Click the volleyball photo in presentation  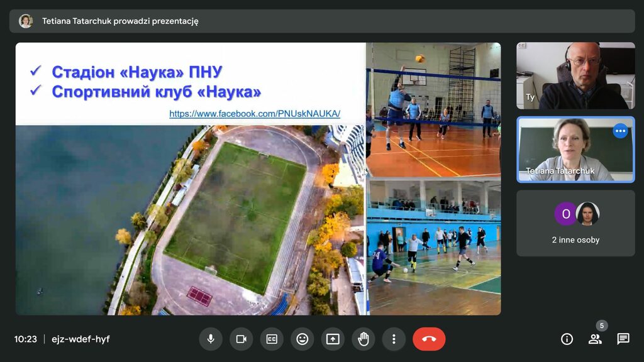point(433,109)
